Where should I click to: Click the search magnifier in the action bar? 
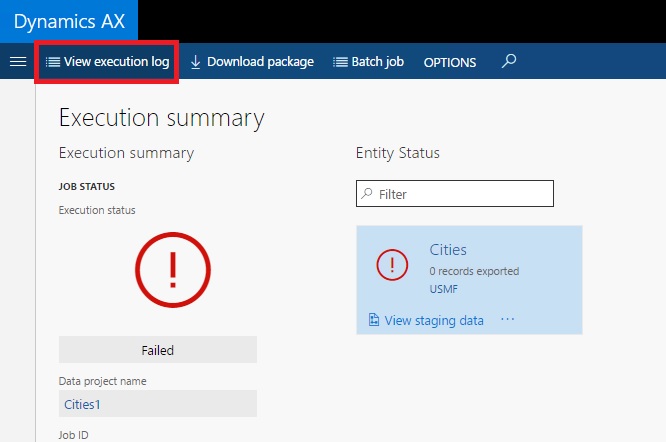(x=509, y=61)
